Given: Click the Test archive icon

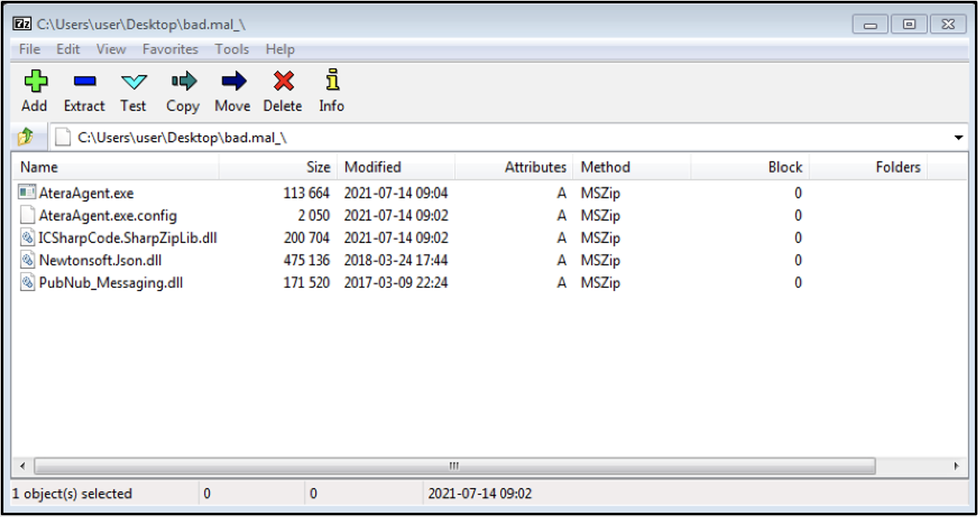Looking at the screenshot, I should point(134,82).
